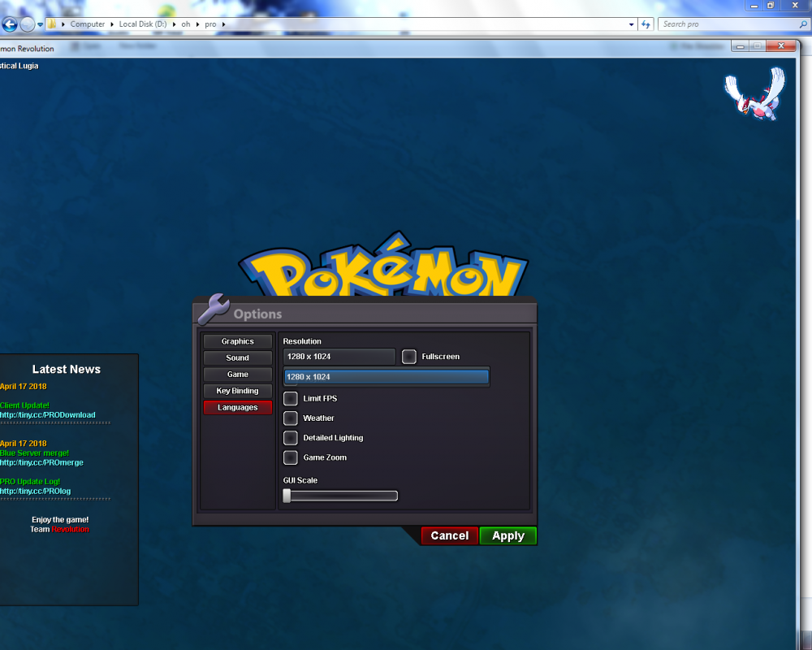Click the Pokémon logo
812x650 pixels.
(x=382, y=268)
